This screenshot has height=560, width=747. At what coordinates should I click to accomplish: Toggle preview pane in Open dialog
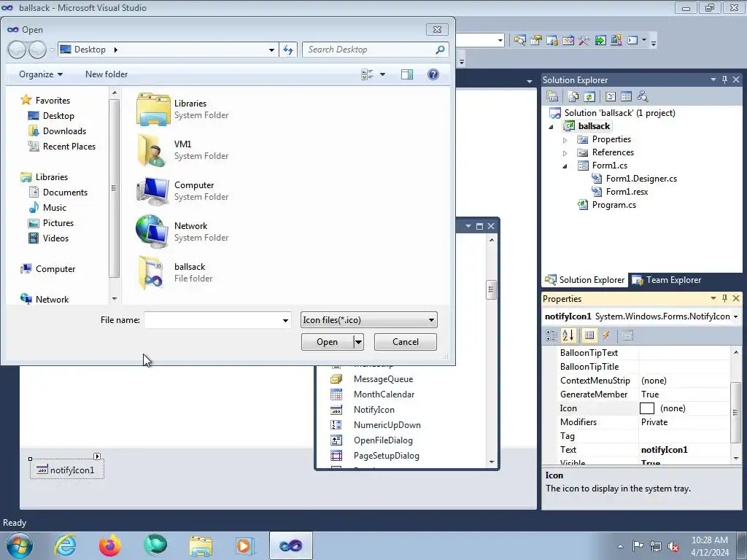407,74
